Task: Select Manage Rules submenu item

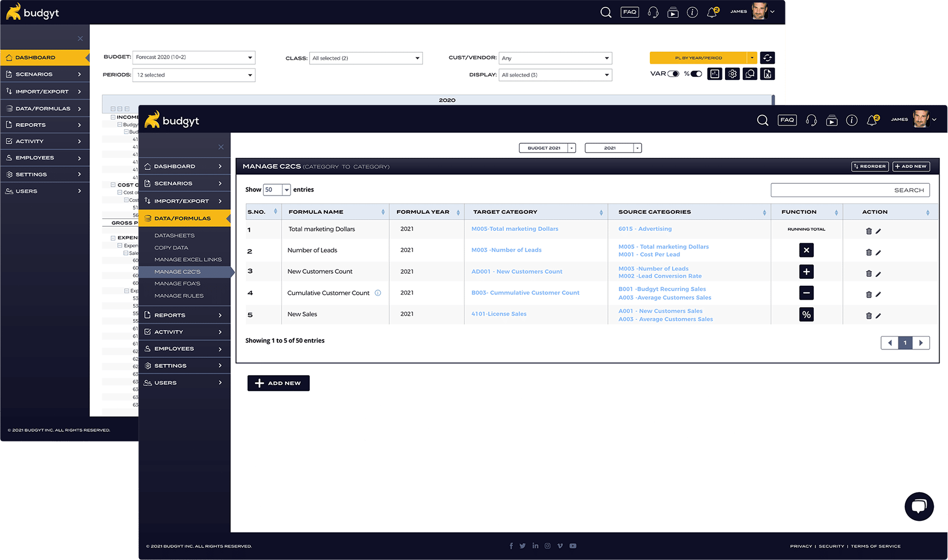Action: pos(179,296)
